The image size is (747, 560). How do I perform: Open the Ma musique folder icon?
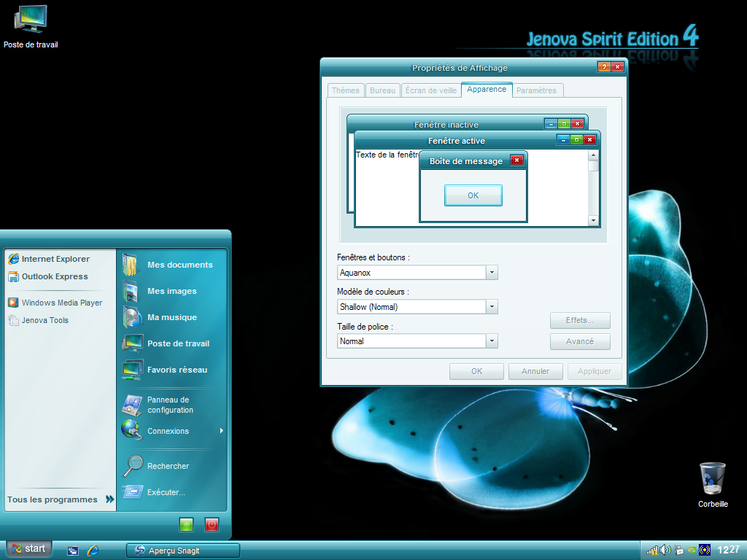131,317
